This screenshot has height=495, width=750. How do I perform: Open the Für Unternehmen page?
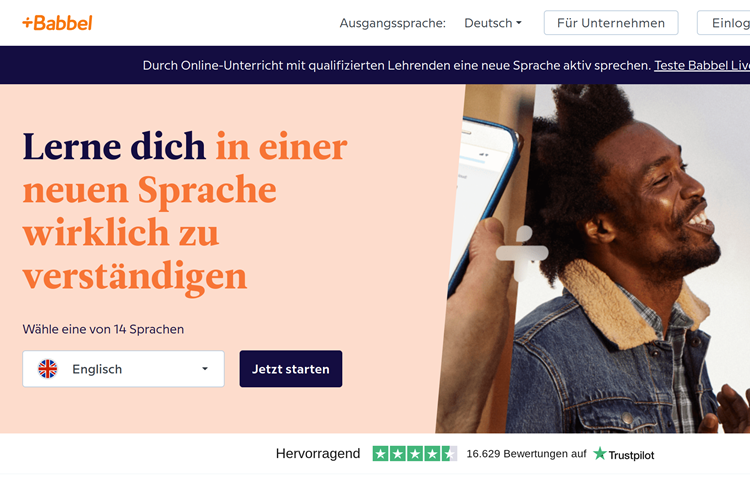[611, 23]
